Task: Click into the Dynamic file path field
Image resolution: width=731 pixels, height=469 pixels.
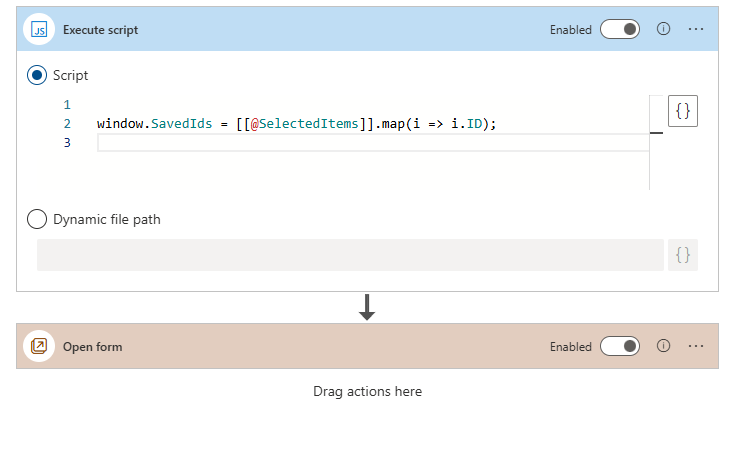Action: [x=350, y=255]
